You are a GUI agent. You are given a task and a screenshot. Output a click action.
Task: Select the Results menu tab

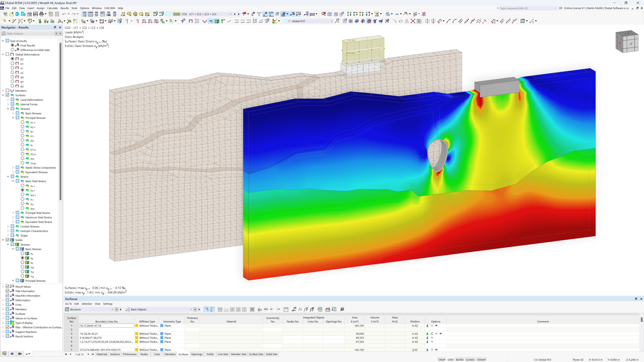click(x=64, y=8)
